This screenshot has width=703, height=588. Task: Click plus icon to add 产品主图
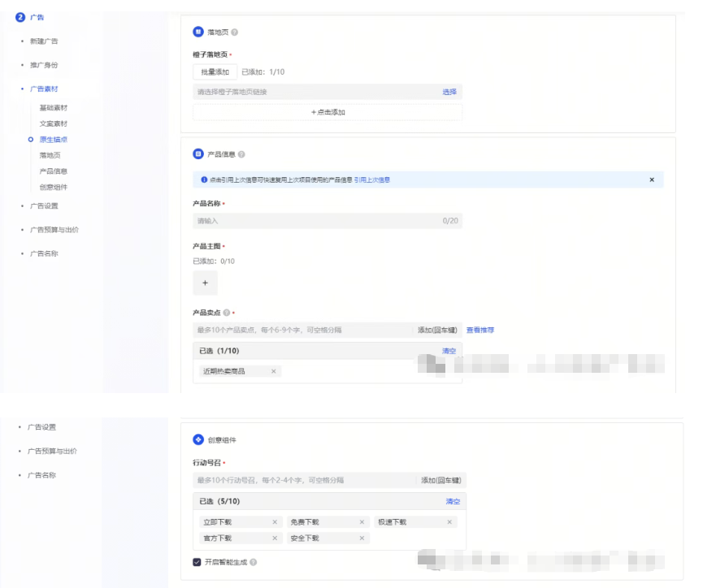[x=205, y=283]
